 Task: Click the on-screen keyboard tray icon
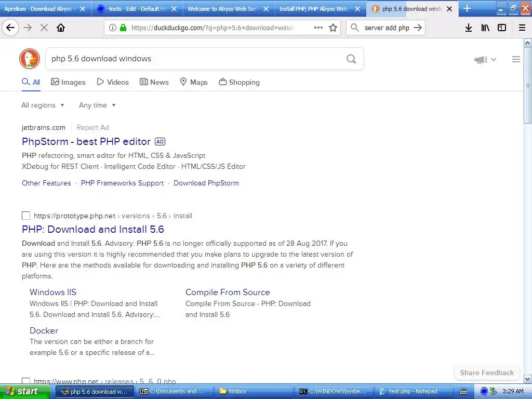pos(463,392)
